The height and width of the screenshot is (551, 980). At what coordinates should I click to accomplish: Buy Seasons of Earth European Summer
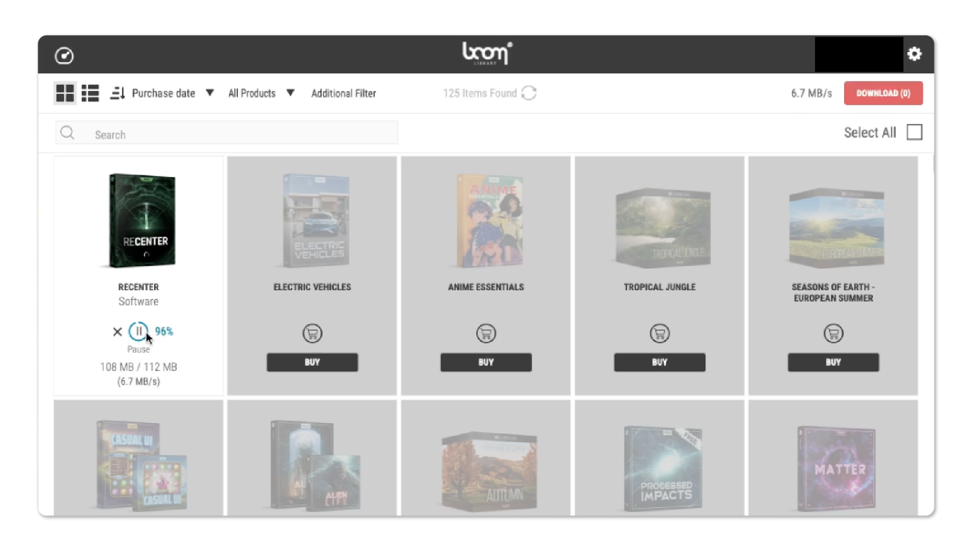click(x=833, y=362)
